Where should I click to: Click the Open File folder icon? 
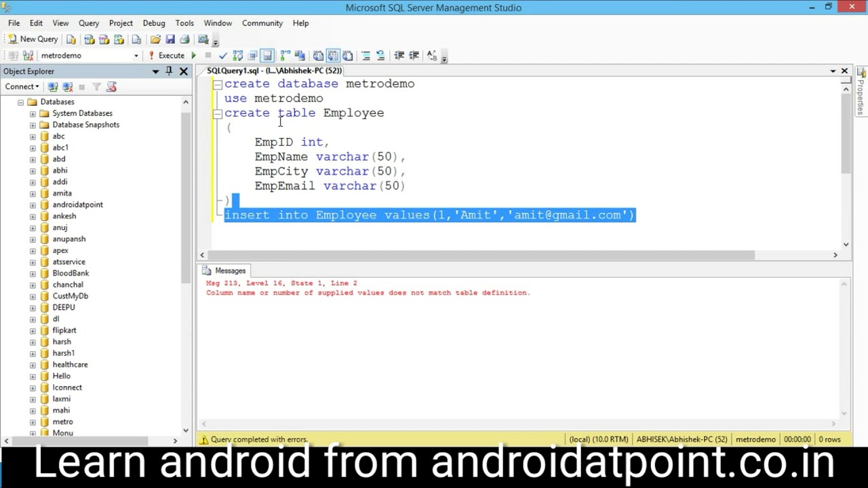[x=155, y=39]
